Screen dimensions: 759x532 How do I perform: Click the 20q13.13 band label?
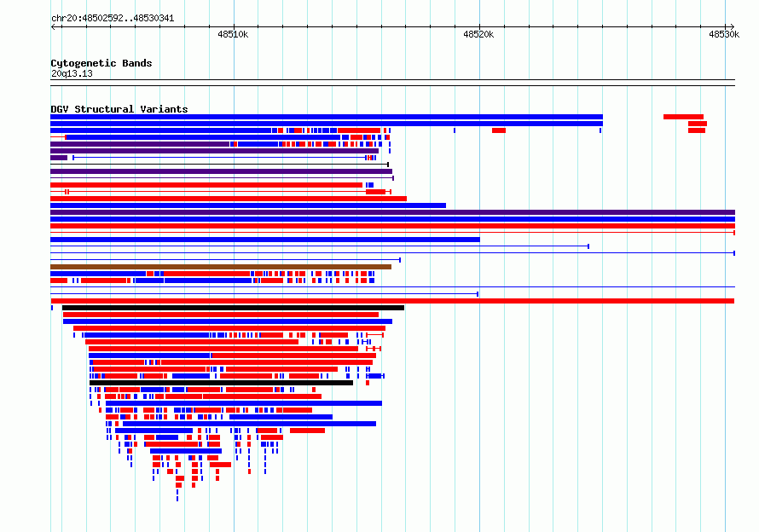click(x=72, y=73)
